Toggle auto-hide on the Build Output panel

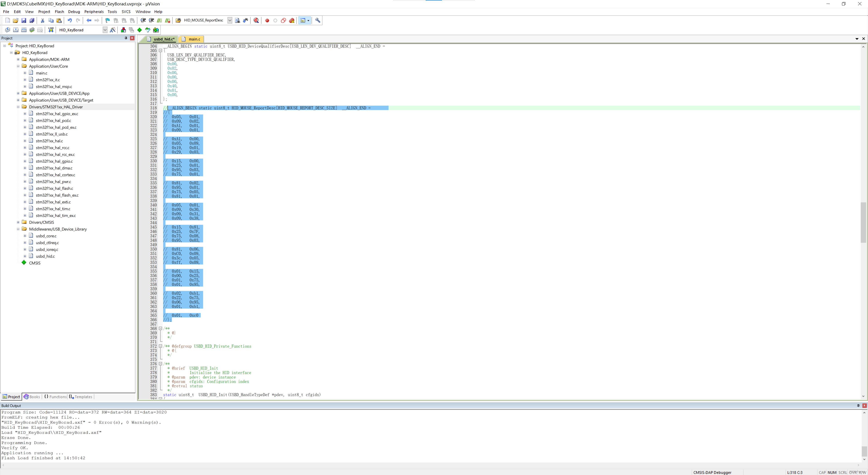tap(858, 406)
